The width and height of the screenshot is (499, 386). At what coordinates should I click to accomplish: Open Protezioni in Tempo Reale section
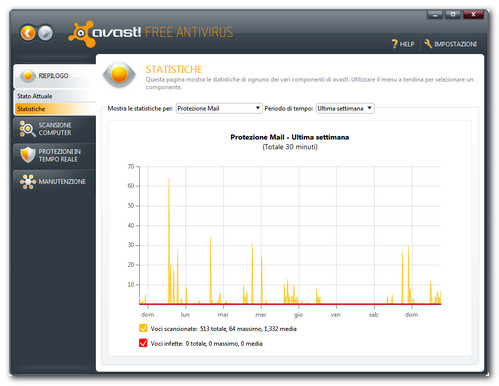point(55,155)
